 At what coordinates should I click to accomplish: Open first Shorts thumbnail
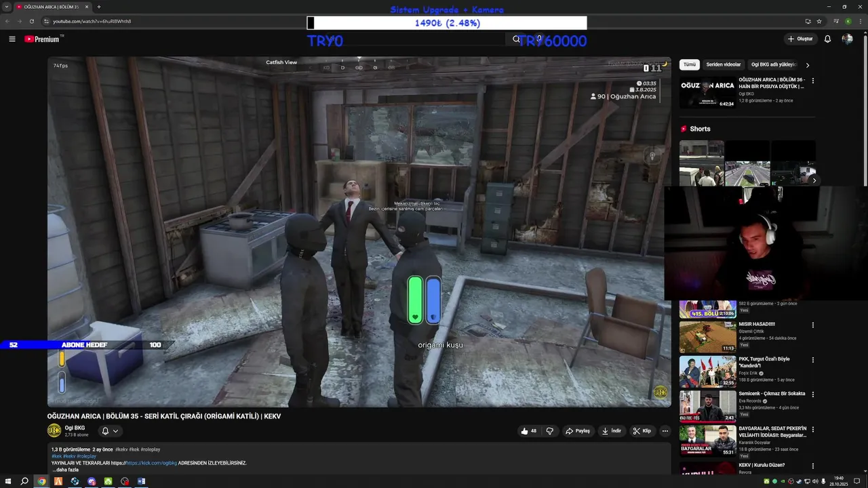[x=701, y=163]
